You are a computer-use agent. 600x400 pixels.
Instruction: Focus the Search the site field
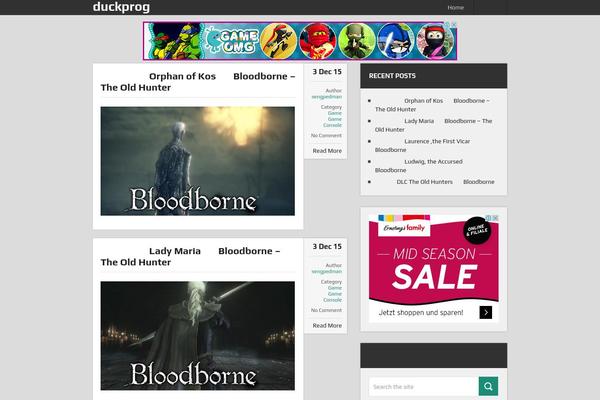click(x=424, y=387)
